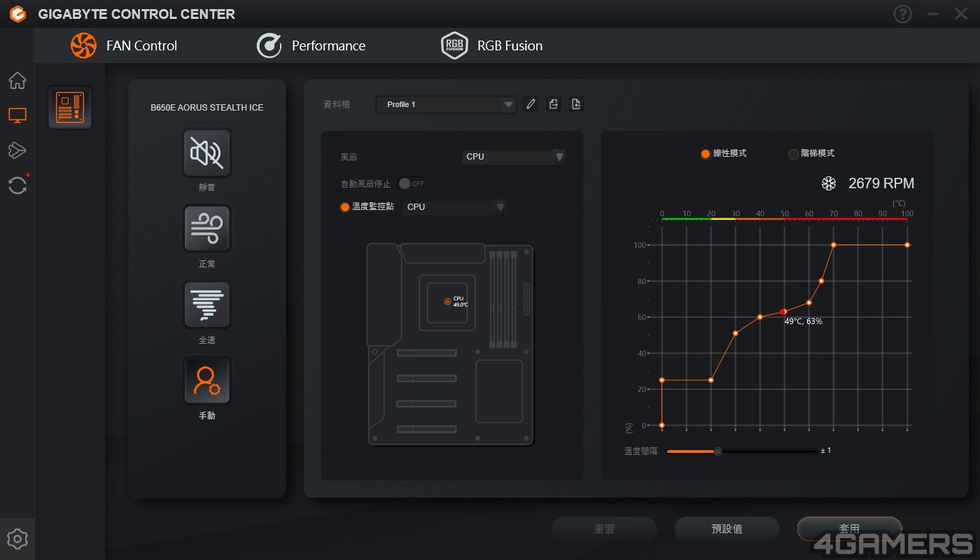Choose the manual (手動) fan preset
The image size is (980, 560).
207,380
